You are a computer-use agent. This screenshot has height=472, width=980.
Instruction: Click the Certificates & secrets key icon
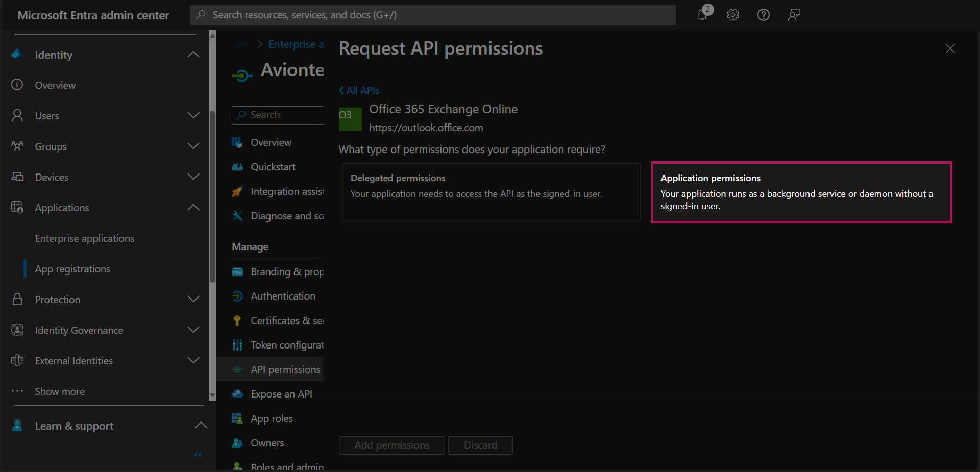click(x=237, y=320)
